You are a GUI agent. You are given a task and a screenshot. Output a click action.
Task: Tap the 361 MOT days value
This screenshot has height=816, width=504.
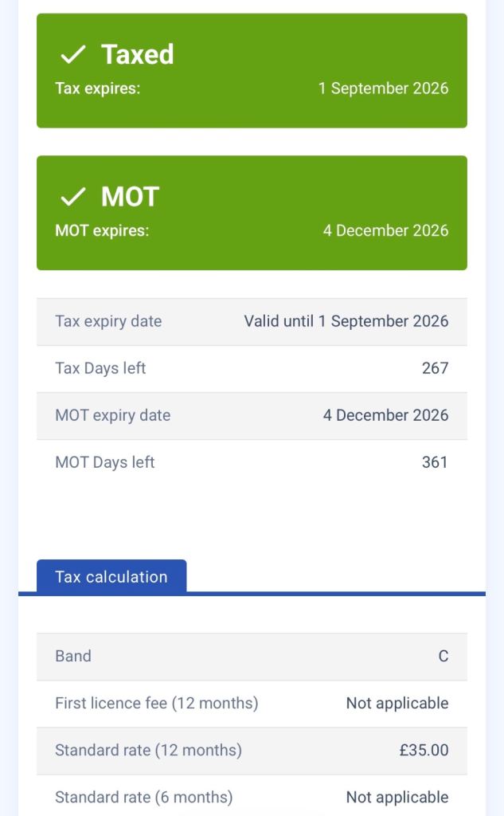pos(435,462)
